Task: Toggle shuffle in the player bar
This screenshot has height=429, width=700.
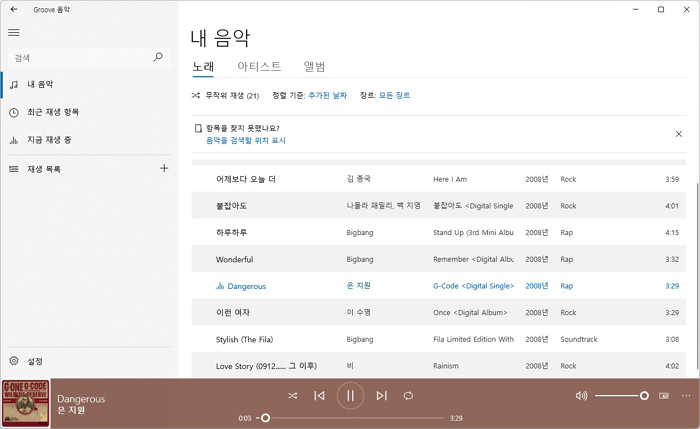Action: coord(292,396)
